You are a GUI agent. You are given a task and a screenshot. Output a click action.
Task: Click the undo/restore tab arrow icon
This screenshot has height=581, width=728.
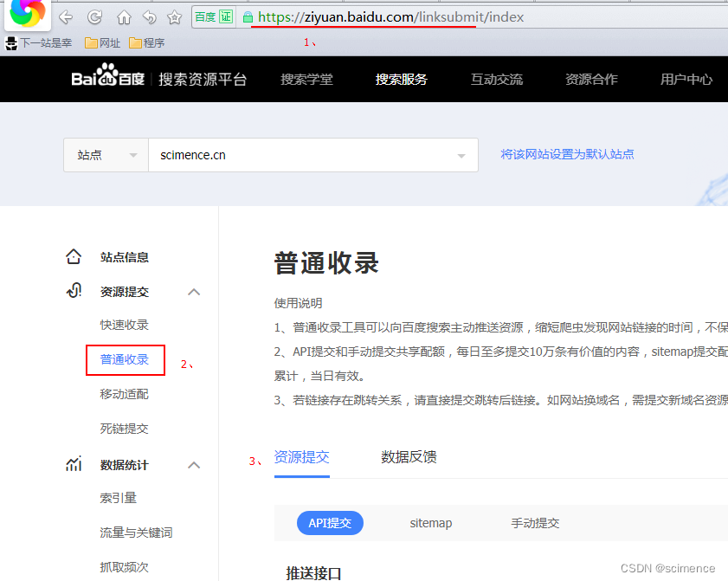150,17
